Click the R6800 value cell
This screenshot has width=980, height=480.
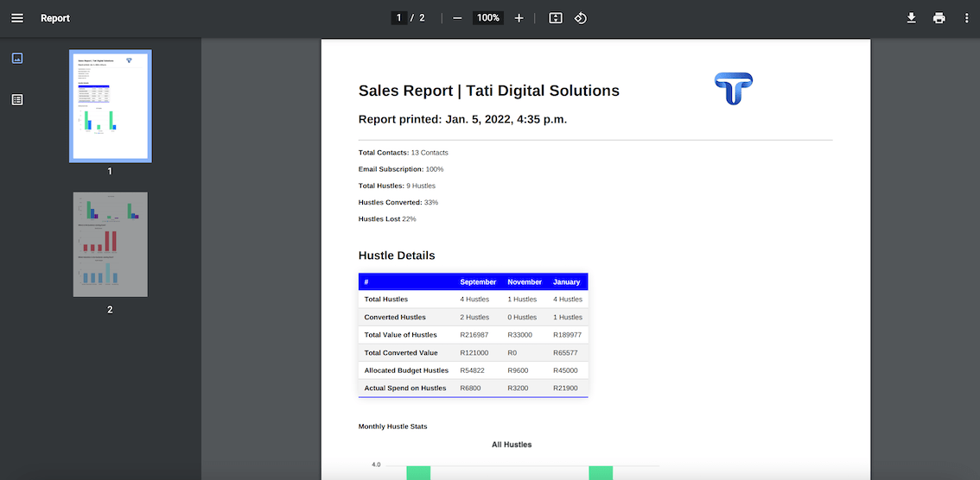pos(471,388)
